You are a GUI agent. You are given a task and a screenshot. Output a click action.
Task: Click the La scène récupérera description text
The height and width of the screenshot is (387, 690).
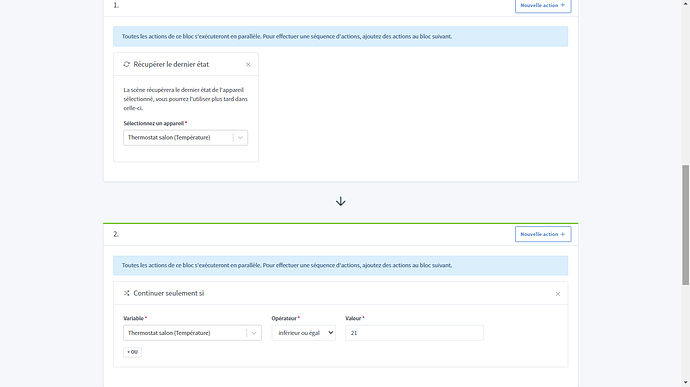[185, 99]
